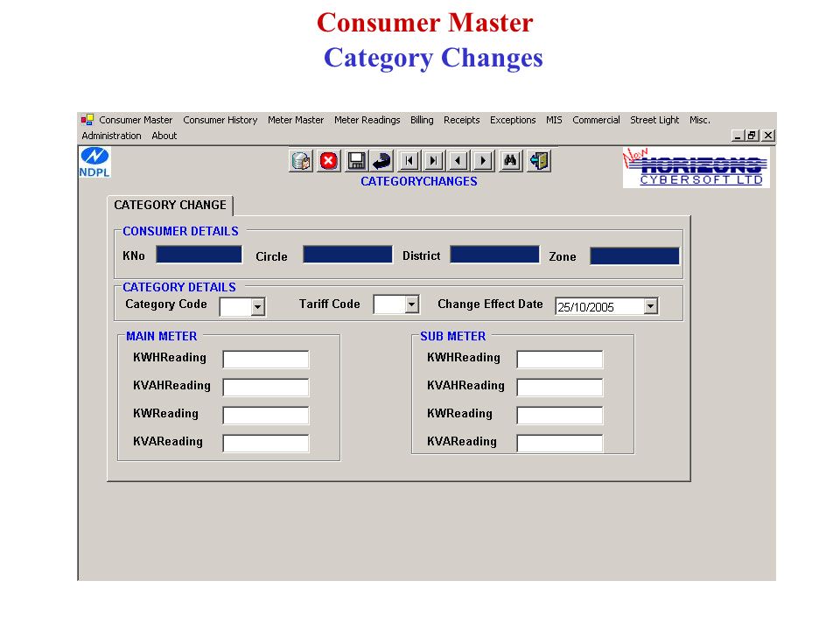
Task: Click the Sub Meter KVAReading field
Action: 560,443
